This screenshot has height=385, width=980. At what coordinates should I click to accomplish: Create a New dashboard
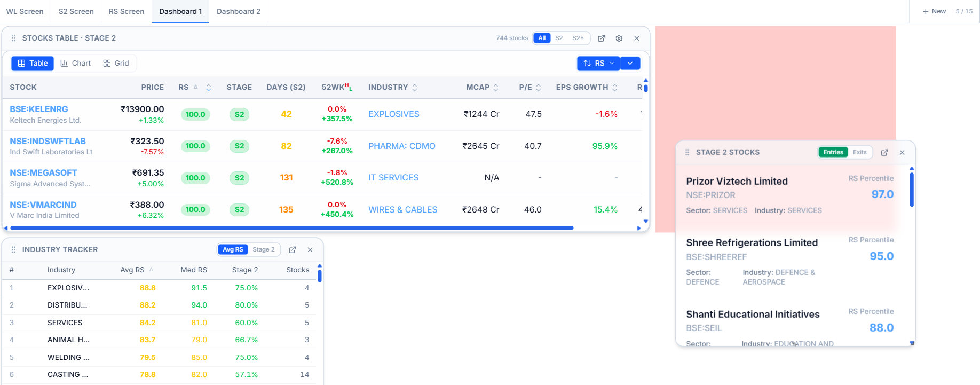[934, 11]
